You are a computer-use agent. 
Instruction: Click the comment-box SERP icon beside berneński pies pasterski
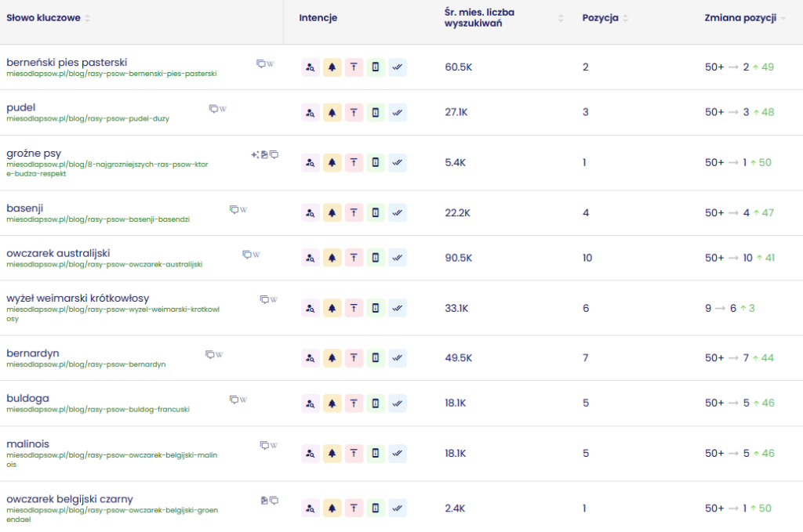[x=261, y=63]
